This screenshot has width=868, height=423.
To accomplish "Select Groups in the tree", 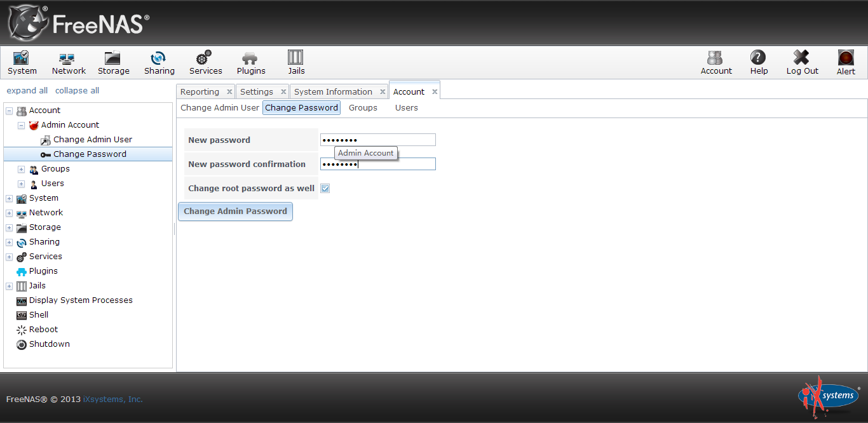I will pyautogui.click(x=55, y=169).
